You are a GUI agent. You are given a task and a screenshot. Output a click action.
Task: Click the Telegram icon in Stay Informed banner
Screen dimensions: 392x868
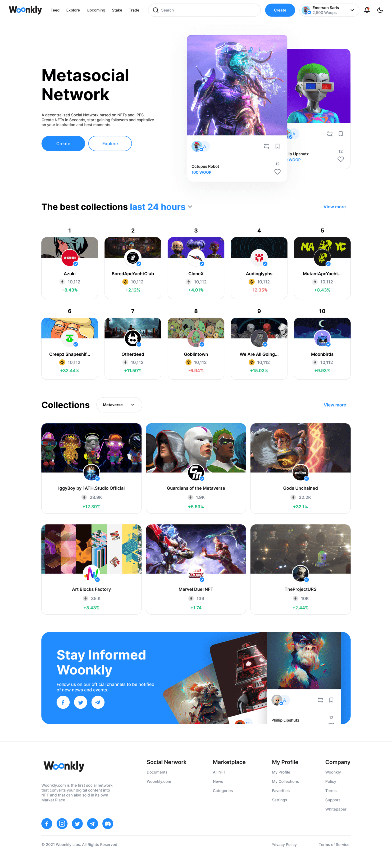[x=98, y=702]
